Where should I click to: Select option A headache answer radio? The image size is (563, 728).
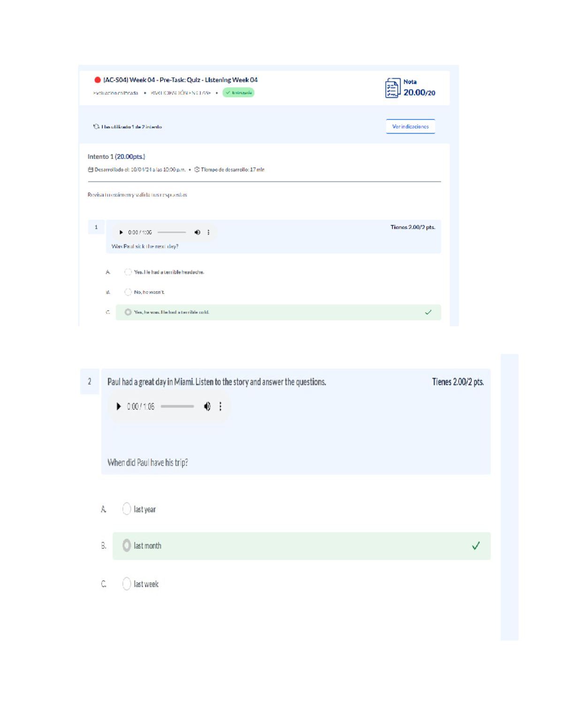(x=128, y=272)
